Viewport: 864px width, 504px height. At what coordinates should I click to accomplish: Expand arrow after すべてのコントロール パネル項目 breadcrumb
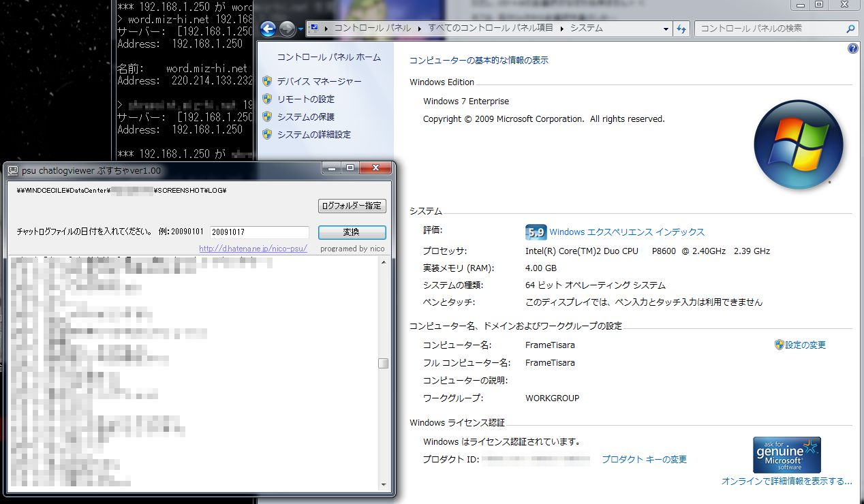coord(562,29)
